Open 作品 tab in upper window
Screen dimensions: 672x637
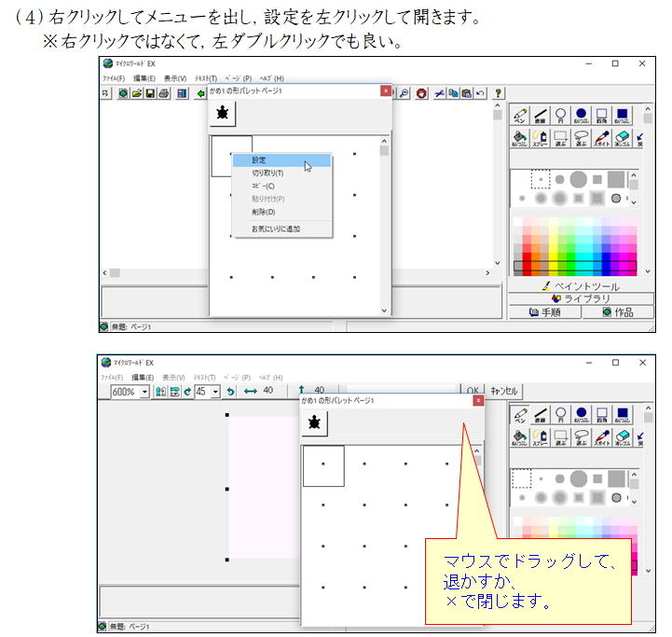click(x=618, y=312)
